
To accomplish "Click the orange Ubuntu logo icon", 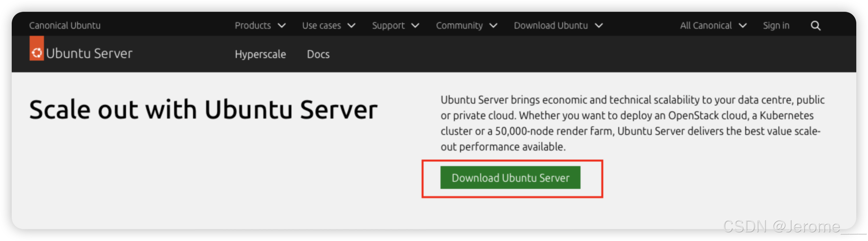I will pyautogui.click(x=37, y=49).
